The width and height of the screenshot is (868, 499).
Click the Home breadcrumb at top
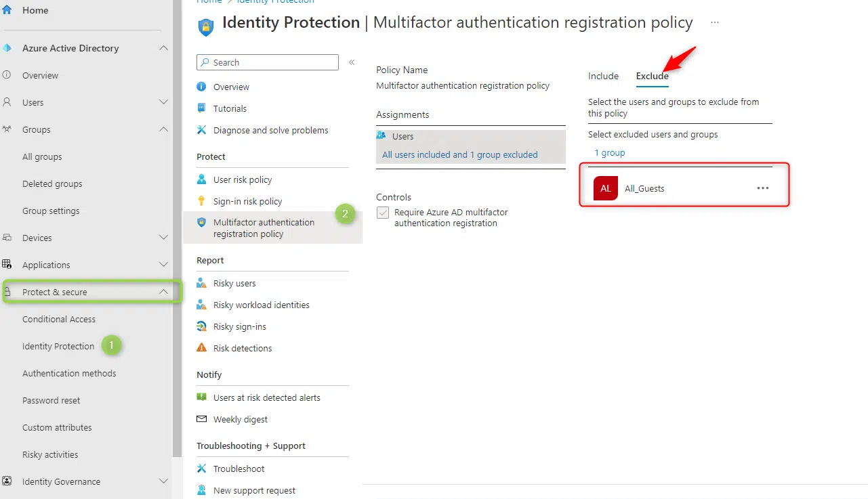[209, 2]
